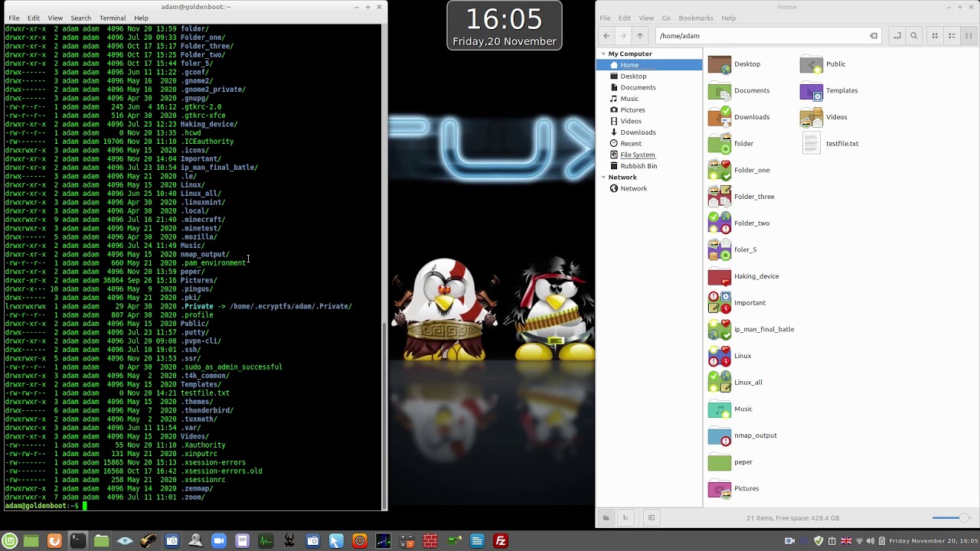Image resolution: width=980 pixels, height=551 pixels.
Task: Select the Downloads folder icon
Action: 720,117
